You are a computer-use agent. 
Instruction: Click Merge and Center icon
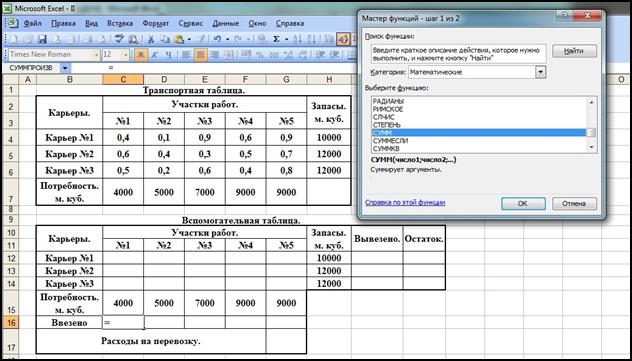(x=228, y=54)
